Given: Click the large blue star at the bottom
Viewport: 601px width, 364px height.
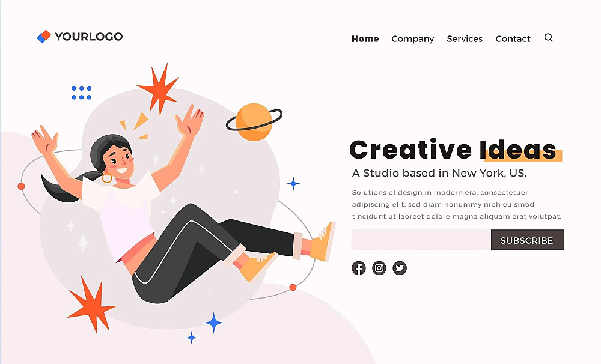Looking at the screenshot, I should click(213, 323).
